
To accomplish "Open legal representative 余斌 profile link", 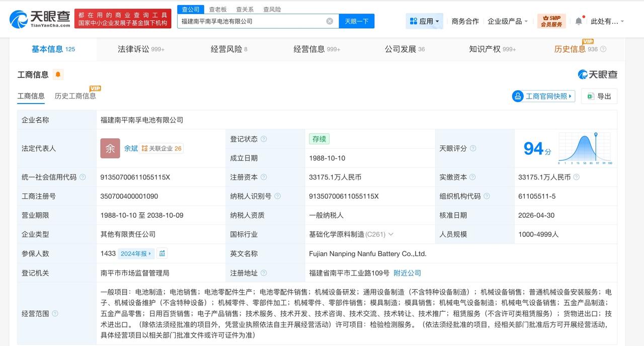I will pyautogui.click(x=131, y=148).
